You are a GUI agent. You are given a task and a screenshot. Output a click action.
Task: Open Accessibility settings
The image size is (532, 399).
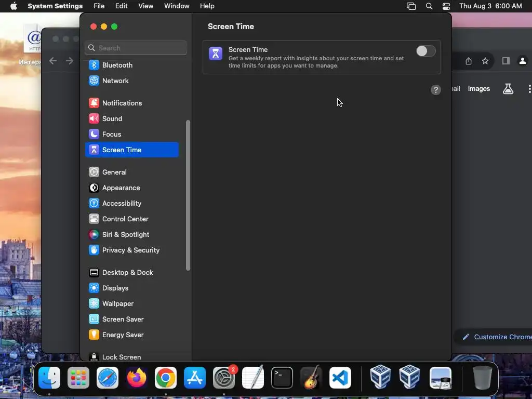[x=132, y=204]
